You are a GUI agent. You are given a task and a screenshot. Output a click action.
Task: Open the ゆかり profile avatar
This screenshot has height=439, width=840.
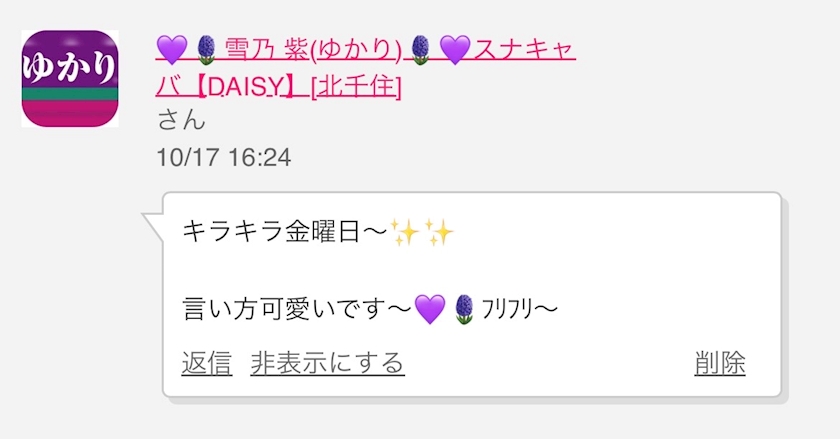point(70,79)
